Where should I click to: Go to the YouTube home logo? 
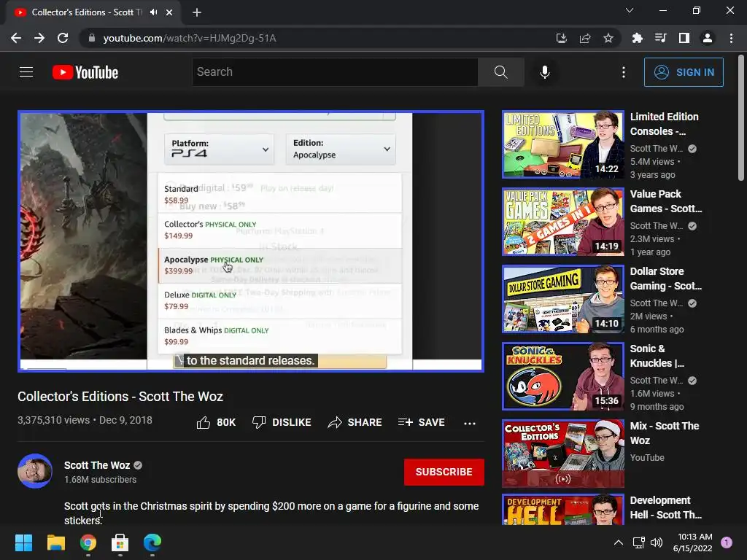click(x=85, y=72)
